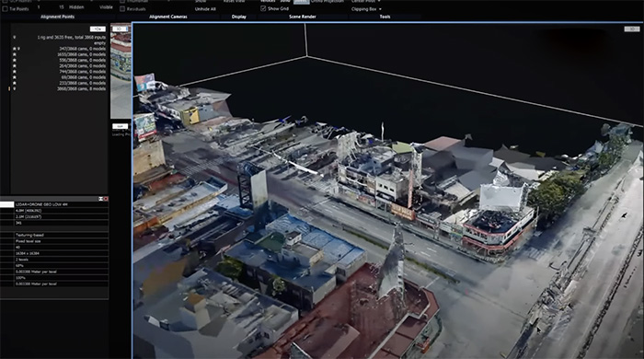
Task: Toggle the Residuals checkbox
Action: click(122, 8)
